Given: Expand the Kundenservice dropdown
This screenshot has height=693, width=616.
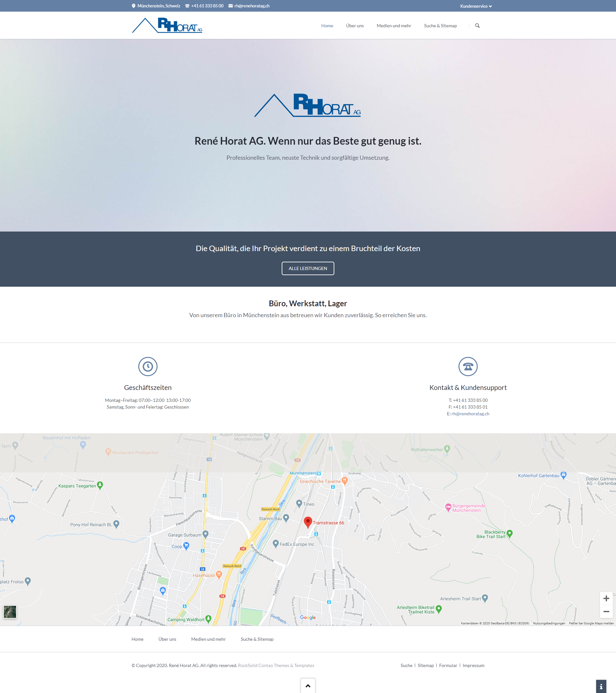Looking at the screenshot, I should 475,6.
